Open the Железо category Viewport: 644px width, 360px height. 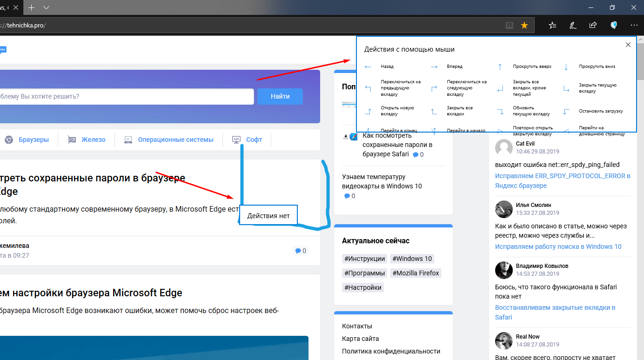click(93, 140)
